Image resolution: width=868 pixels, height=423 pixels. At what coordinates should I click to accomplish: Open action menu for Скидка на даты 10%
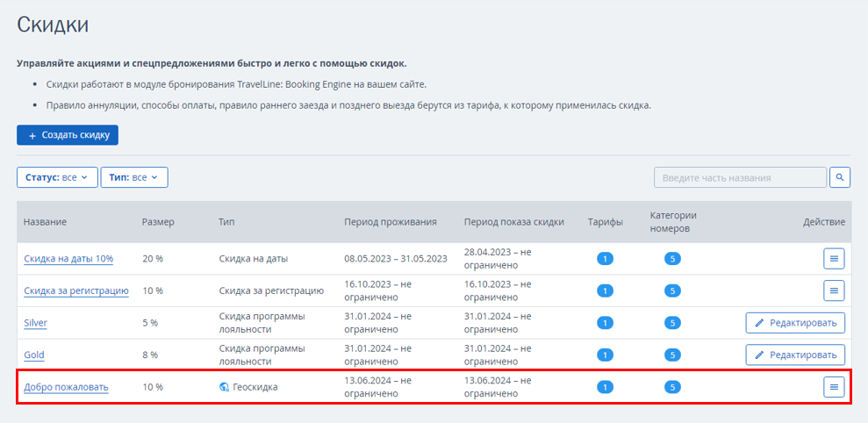click(834, 259)
